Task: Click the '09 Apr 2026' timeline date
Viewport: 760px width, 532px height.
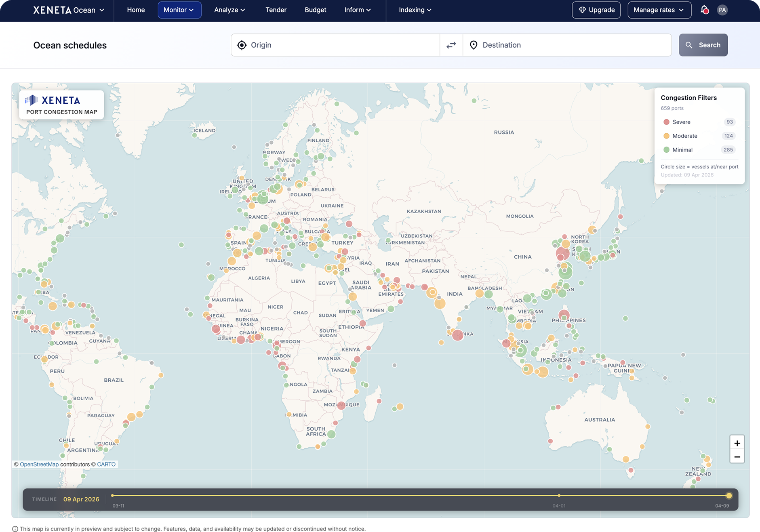Action: (81, 499)
